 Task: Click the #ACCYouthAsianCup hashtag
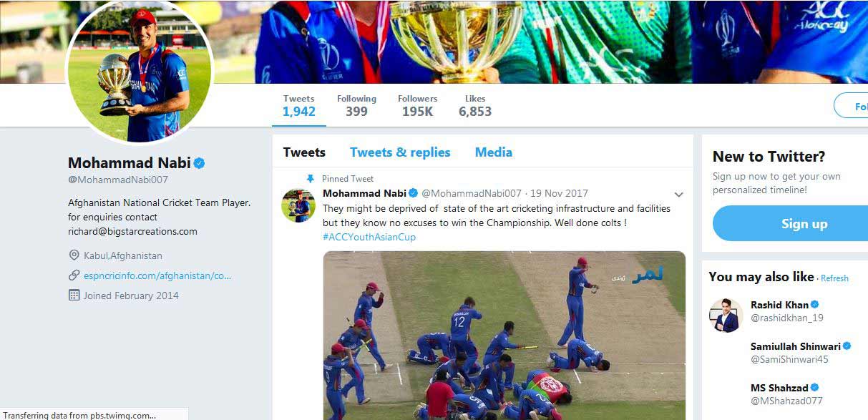(x=369, y=237)
